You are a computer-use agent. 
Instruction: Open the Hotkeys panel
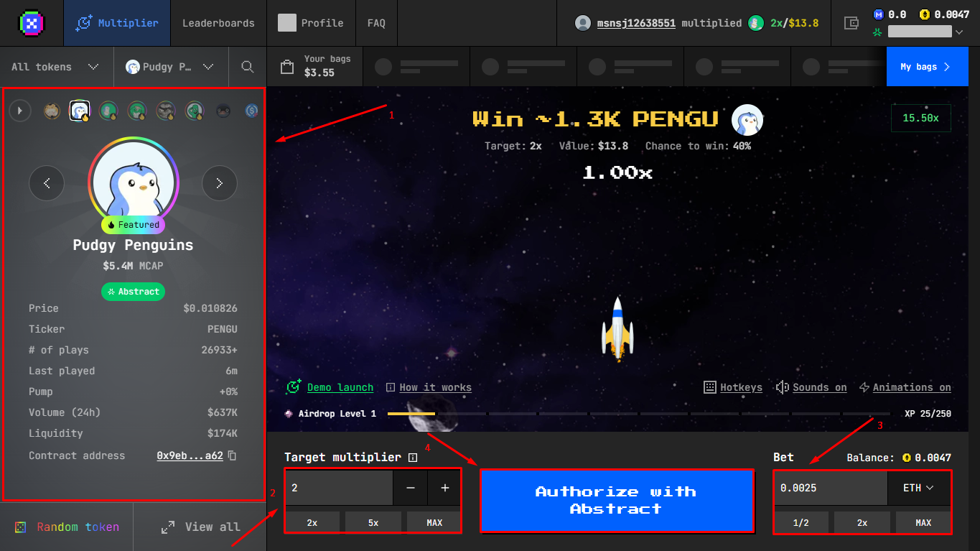pos(733,387)
